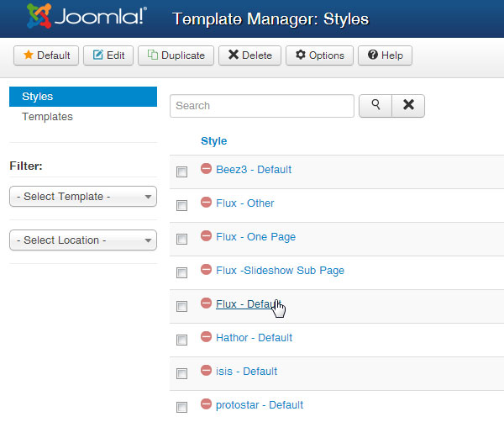This screenshot has width=504, height=422.
Task: Open the Select Template dropdown
Action: click(83, 196)
